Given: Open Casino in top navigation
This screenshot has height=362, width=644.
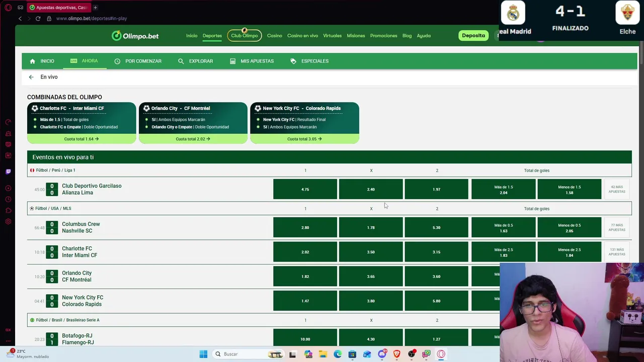Looking at the screenshot, I should coord(275,36).
